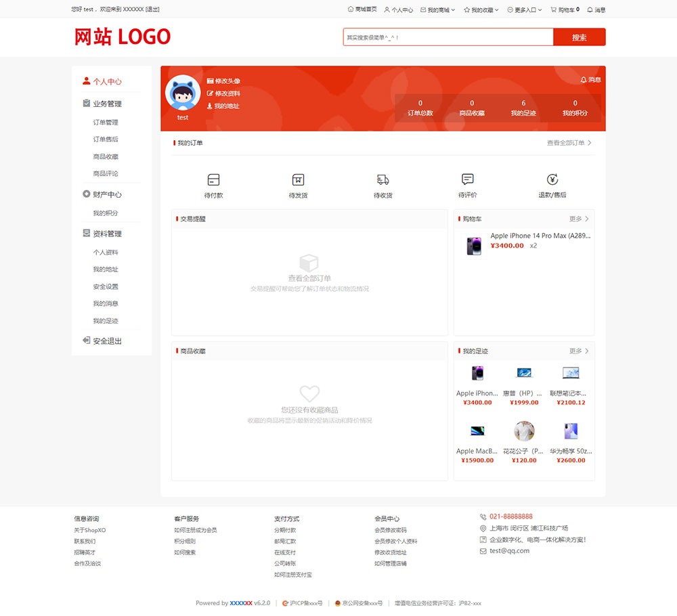Click the red 搜索 search button

(580, 37)
